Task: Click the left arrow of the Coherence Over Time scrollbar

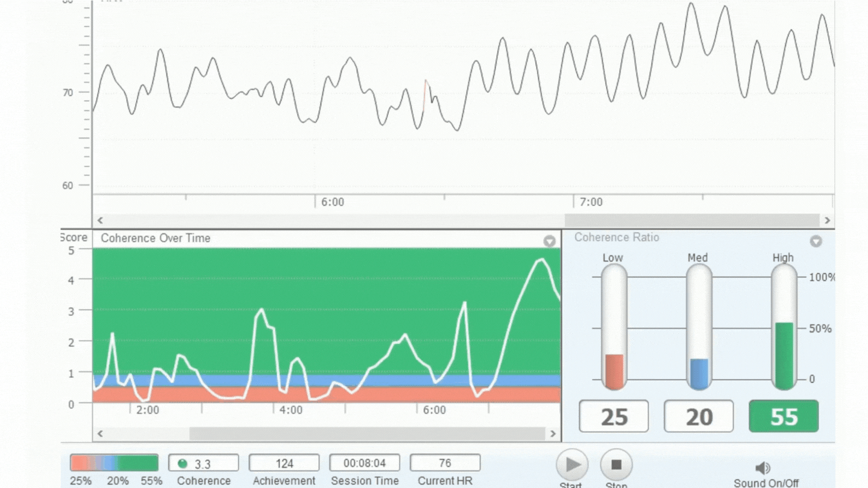Action: pos(100,434)
